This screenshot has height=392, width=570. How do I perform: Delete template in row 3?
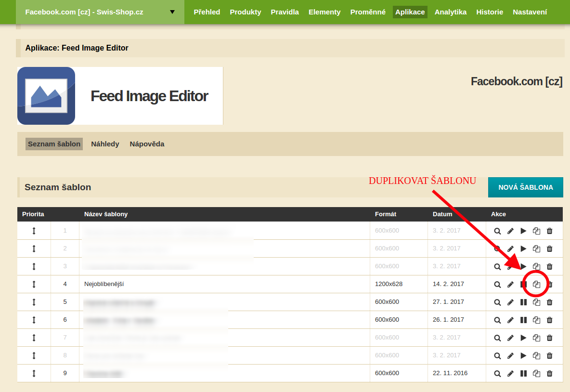coord(550,266)
